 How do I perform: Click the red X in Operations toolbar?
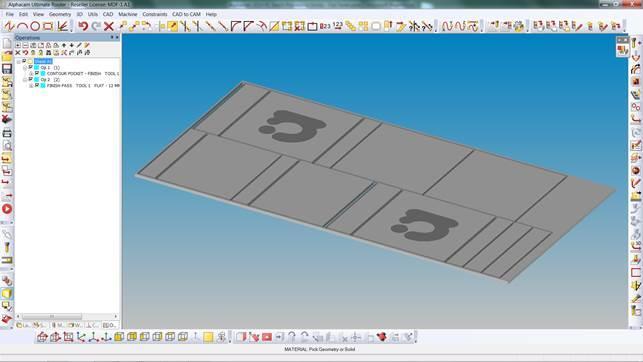(x=18, y=52)
